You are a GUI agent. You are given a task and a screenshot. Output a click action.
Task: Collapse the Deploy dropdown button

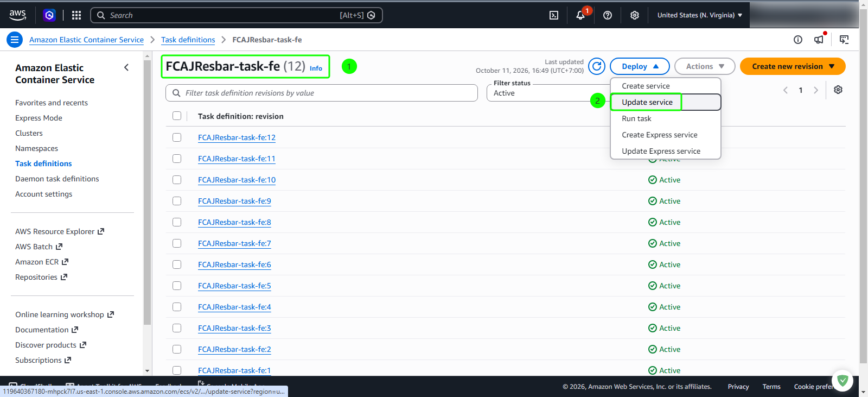(640, 66)
